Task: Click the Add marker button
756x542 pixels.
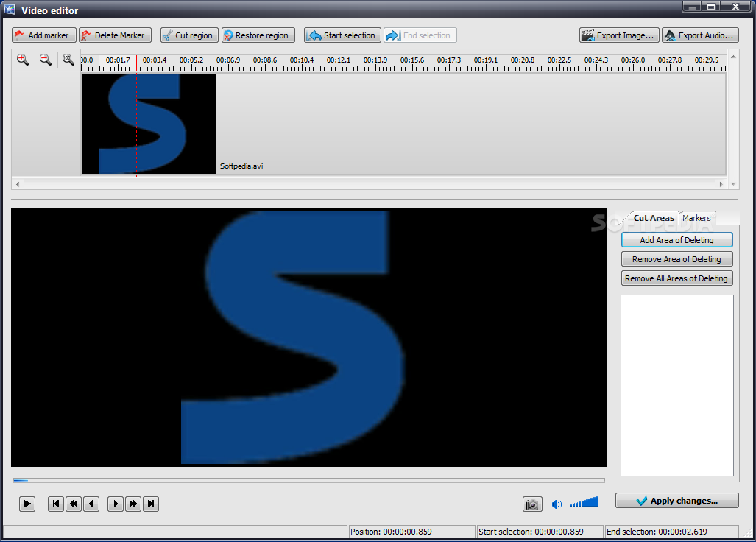Action: 44,35
